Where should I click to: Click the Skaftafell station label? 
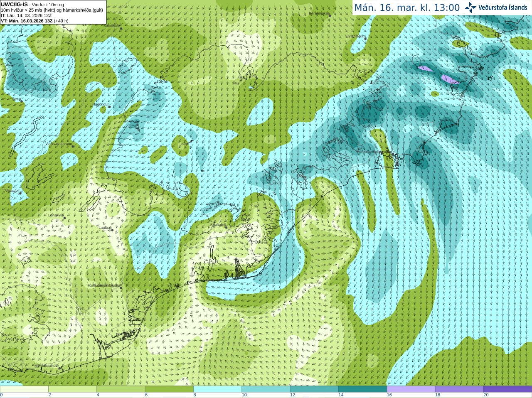pyautogui.click(x=218, y=225)
